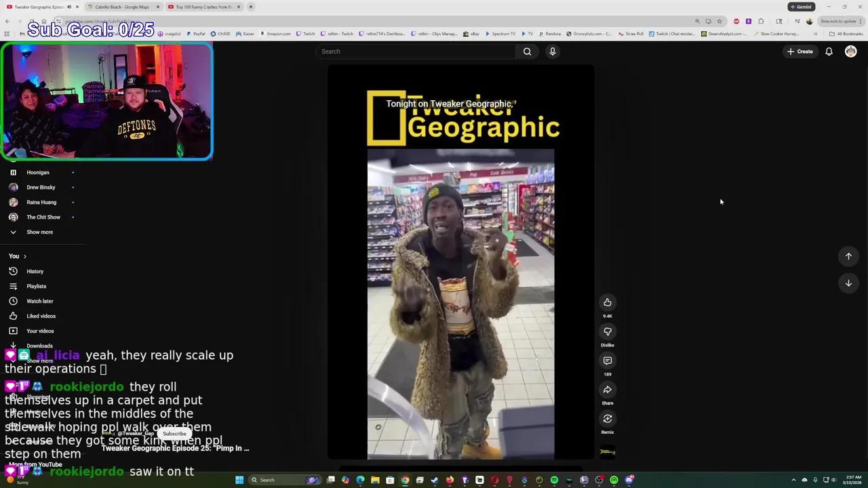Open File Explorer from the taskbar
Image resolution: width=868 pixels, height=488 pixels.
point(375,480)
